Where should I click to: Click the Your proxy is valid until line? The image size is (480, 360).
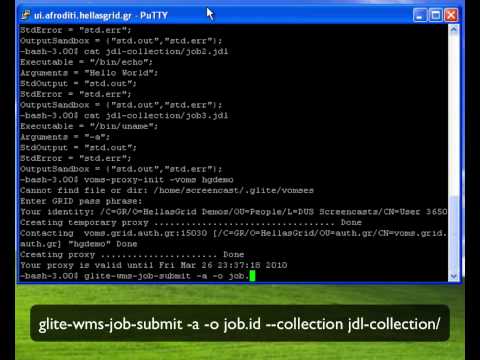[154, 265]
